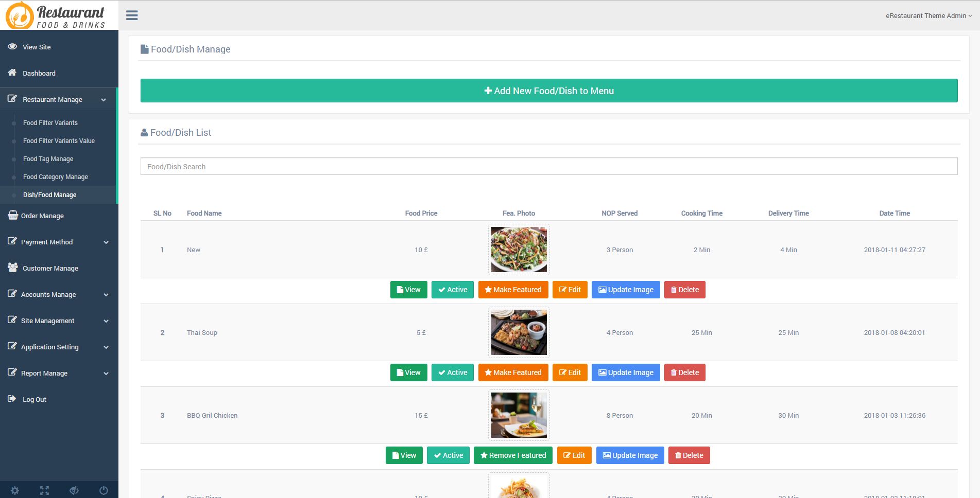Click the eye icon beside View Site
Screen dimensions: 980x498
tap(12, 46)
